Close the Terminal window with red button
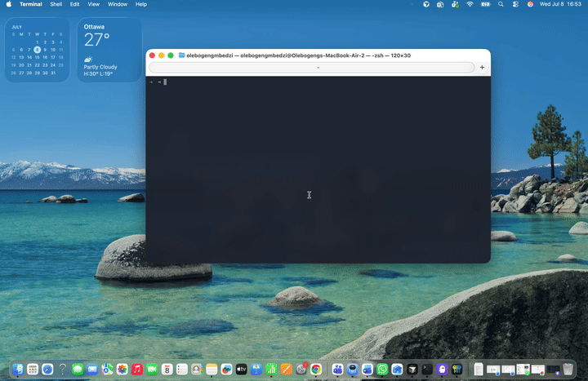The image size is (588, 381). pyautogui.click(x=152, y=55)
